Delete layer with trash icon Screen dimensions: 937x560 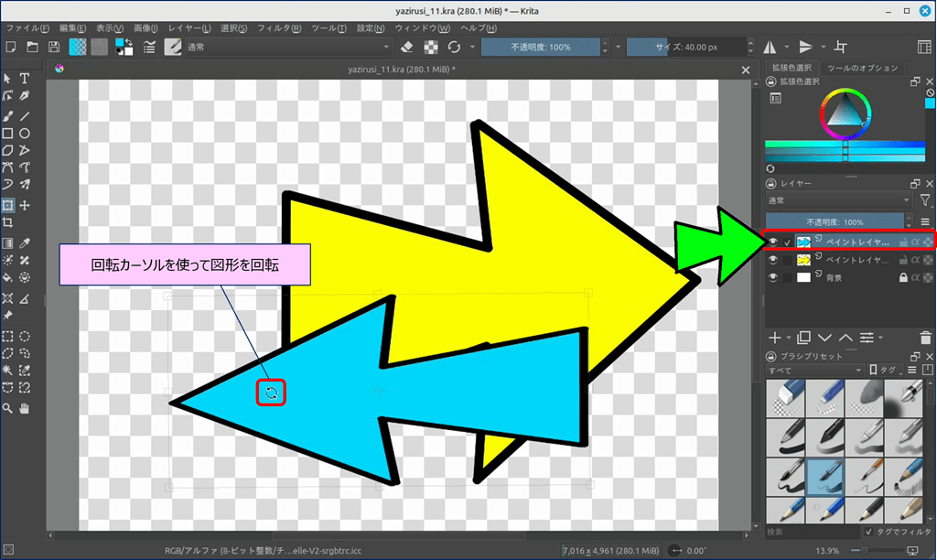925,338
